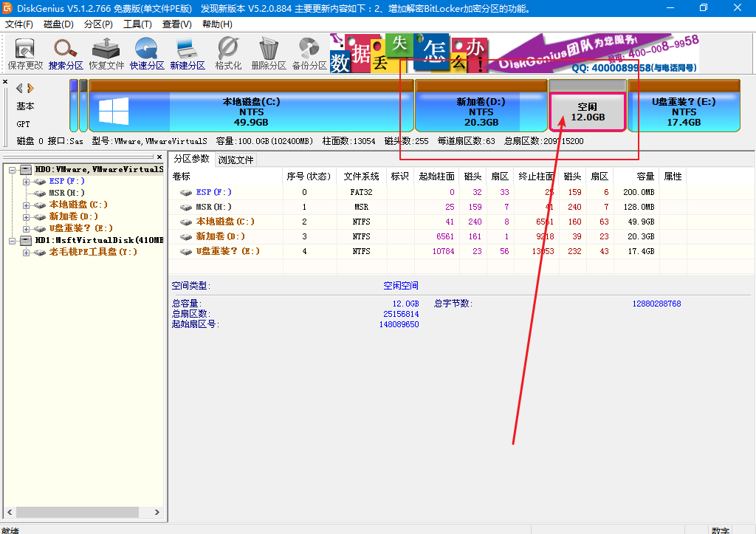756x534 pixels.
Task: Click the 容量 column header
Action: pyautogui.click(x=636, y=177)
